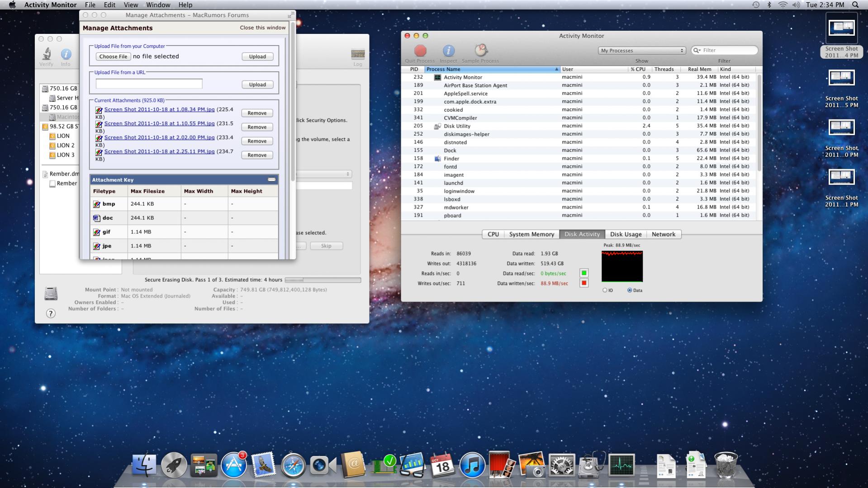Click Activity Monitor icon in Dock
The height and width of the screenshot is (488, 868).
point(621,465)
